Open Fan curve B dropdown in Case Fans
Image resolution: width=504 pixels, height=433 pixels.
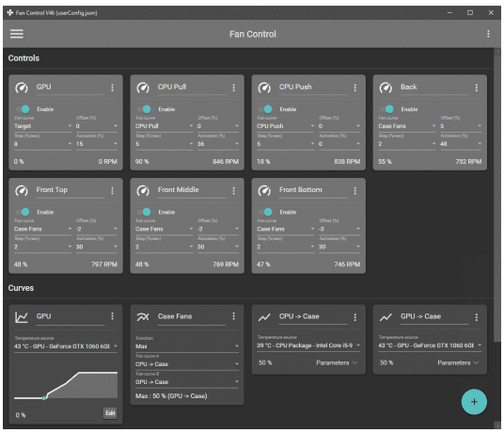coord(187,382)
